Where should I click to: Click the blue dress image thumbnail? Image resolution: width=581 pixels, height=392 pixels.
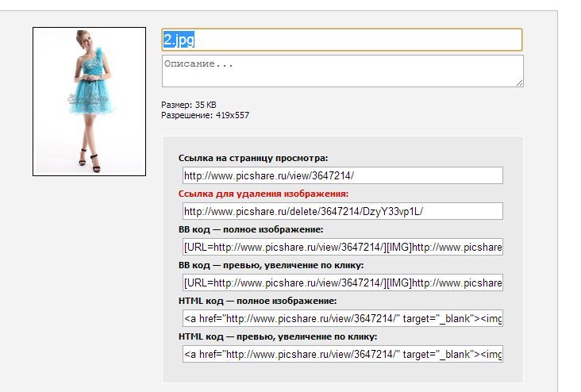pos(89,102)
